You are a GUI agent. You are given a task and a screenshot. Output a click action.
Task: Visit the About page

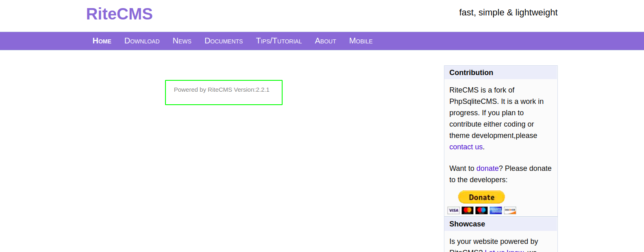click(x=326, y=41)
